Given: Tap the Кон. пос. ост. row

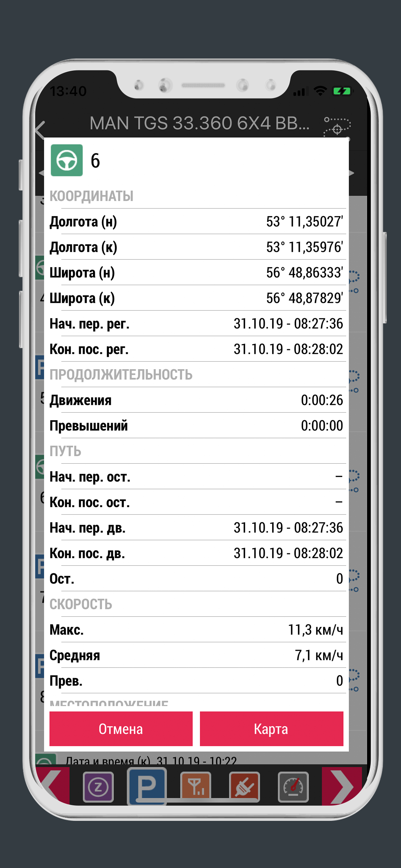Looking at the screenshot, I should click(196, 502).
